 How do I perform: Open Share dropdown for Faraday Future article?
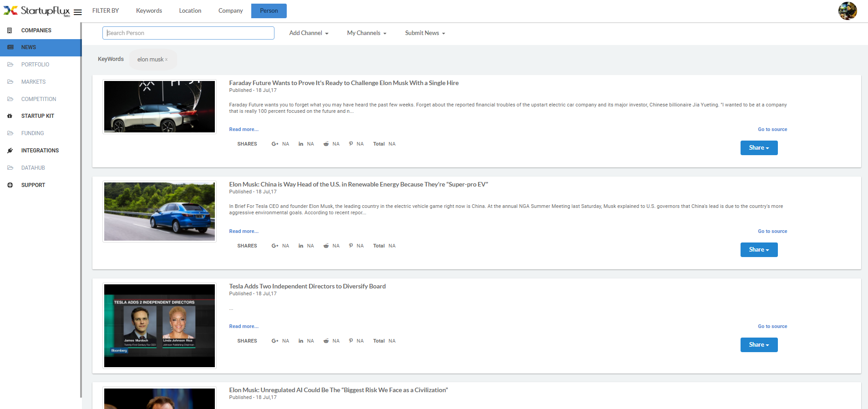click(759, 148)
